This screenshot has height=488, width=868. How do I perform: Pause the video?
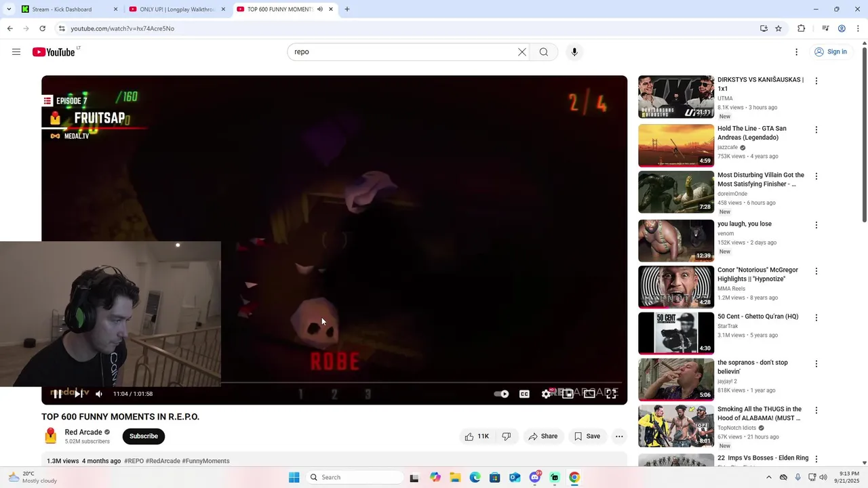click(58, 394)
